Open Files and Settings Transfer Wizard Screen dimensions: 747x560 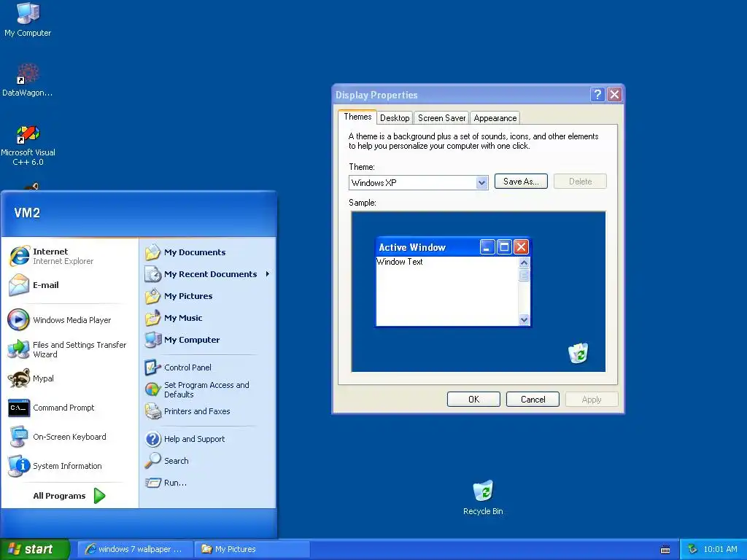tap(68, 349)
